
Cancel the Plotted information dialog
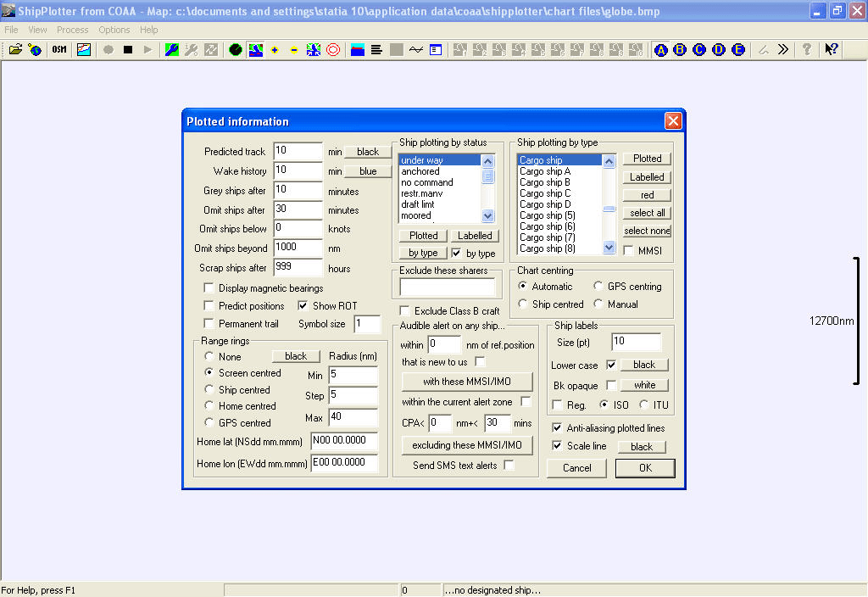[576, 468]
